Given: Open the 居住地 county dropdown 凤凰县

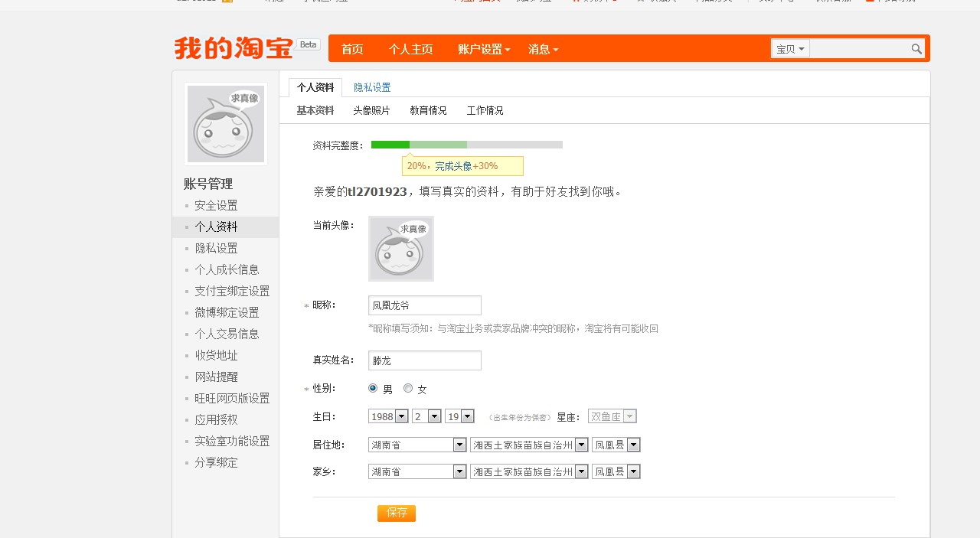Looking at the screenshot, I should [616, 445].
